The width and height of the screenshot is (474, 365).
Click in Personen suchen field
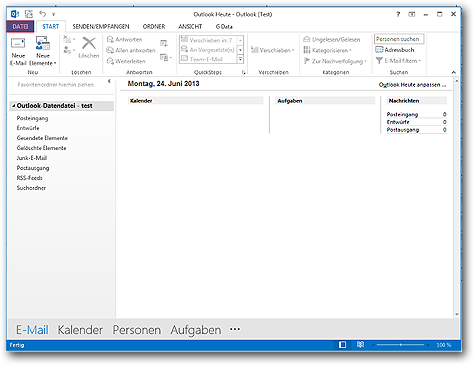(x=399, y=39)
